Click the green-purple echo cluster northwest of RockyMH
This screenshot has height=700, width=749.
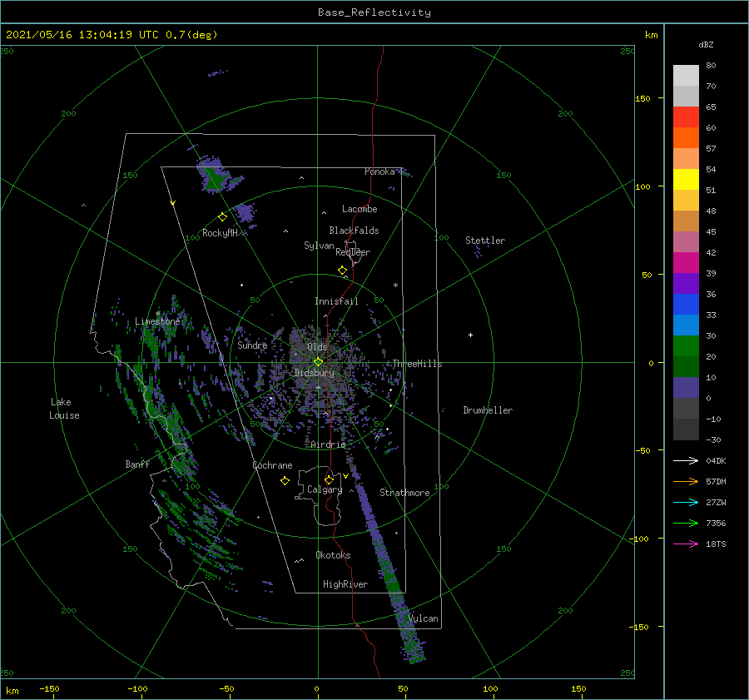pyautogui.click(x=216, y=176)
